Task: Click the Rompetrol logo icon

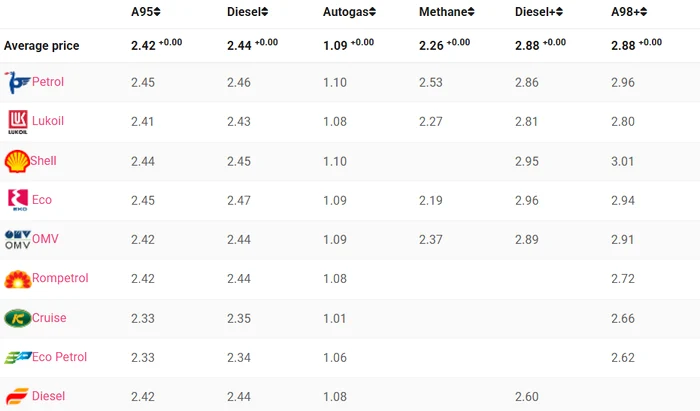Action: point(18,279)
